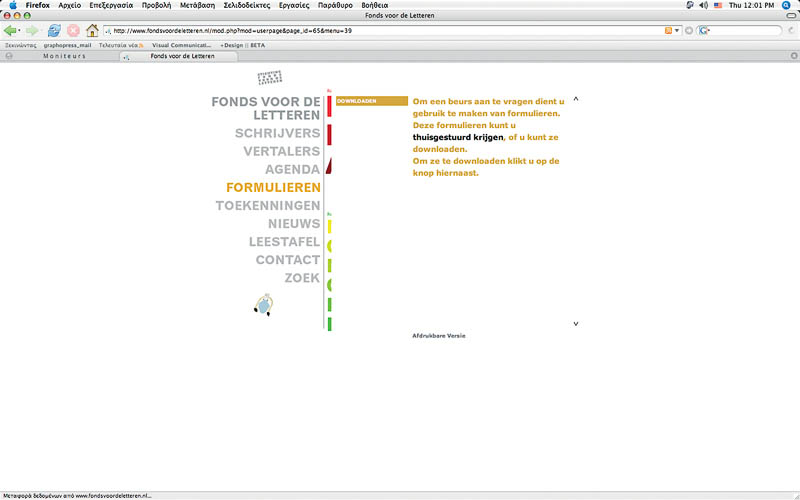Click the FONDS VOOR DE LETTEREN heading link

pos(266,108)
